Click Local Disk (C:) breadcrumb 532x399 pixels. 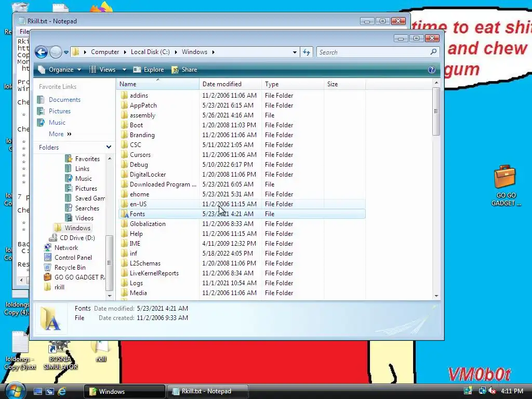pos(150,52)
